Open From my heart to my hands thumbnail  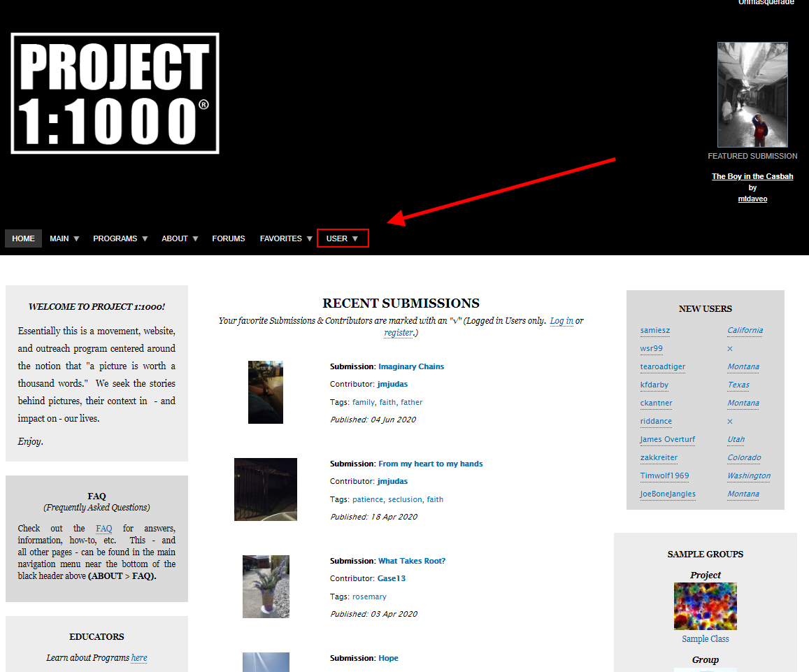click(x=266, y=489)
